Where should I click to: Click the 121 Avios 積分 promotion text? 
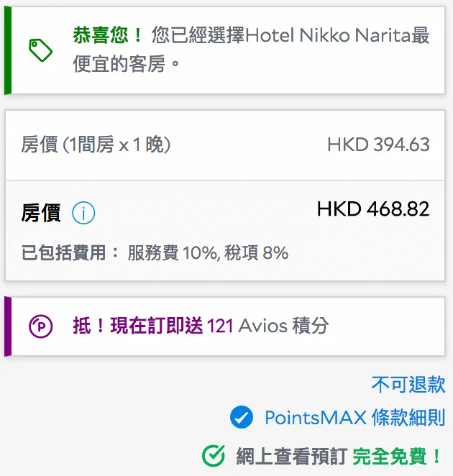click(x=267, y=326)
